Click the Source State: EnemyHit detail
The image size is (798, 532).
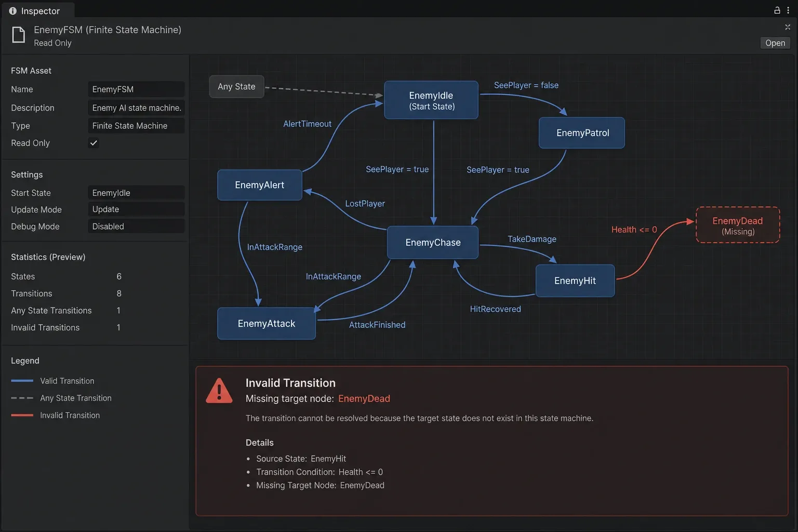coord(301,459)
